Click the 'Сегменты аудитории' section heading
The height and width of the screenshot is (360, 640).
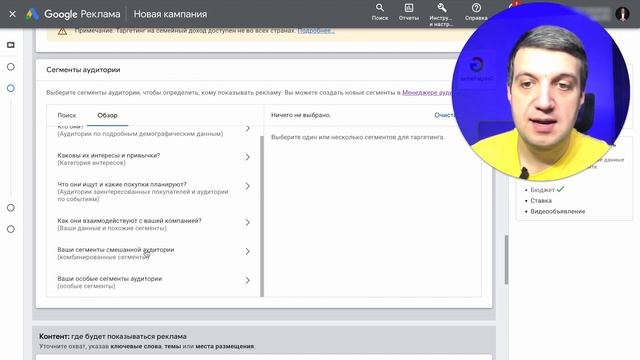(x=83, y=70)
